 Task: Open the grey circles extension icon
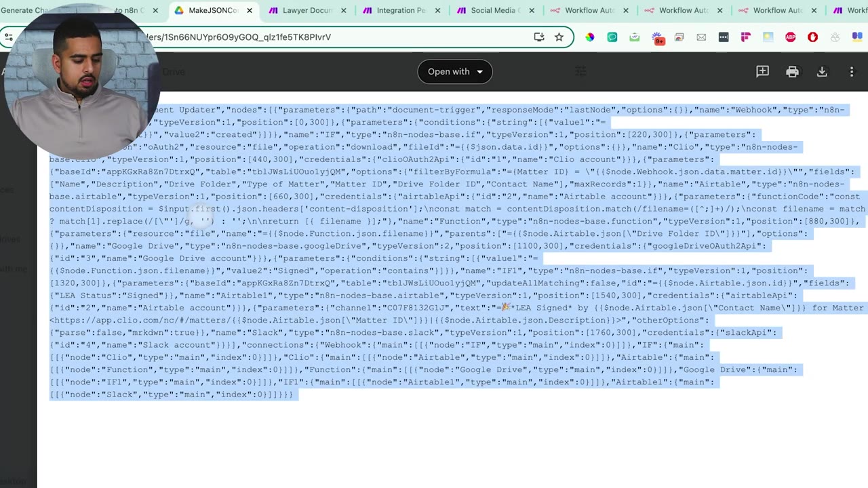coord(835,37)
